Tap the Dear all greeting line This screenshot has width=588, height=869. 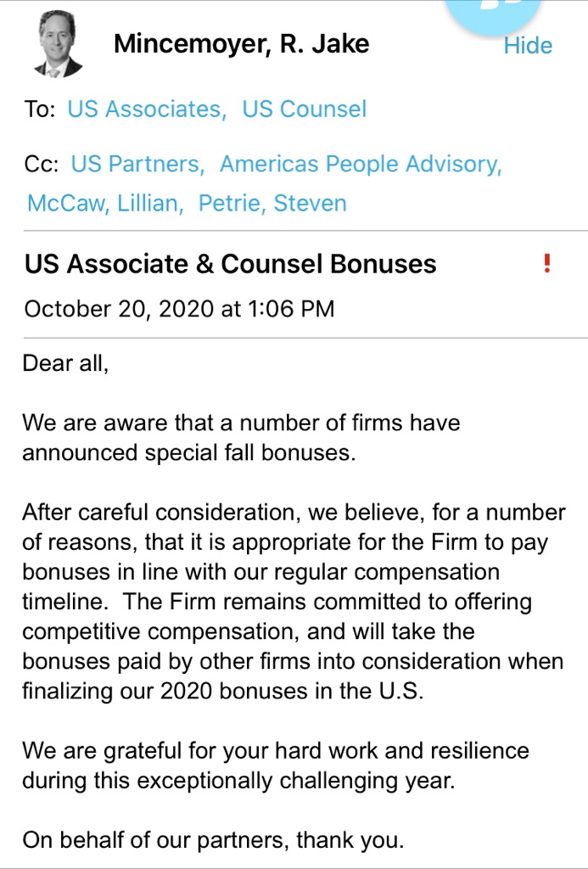tap(65, 363)
